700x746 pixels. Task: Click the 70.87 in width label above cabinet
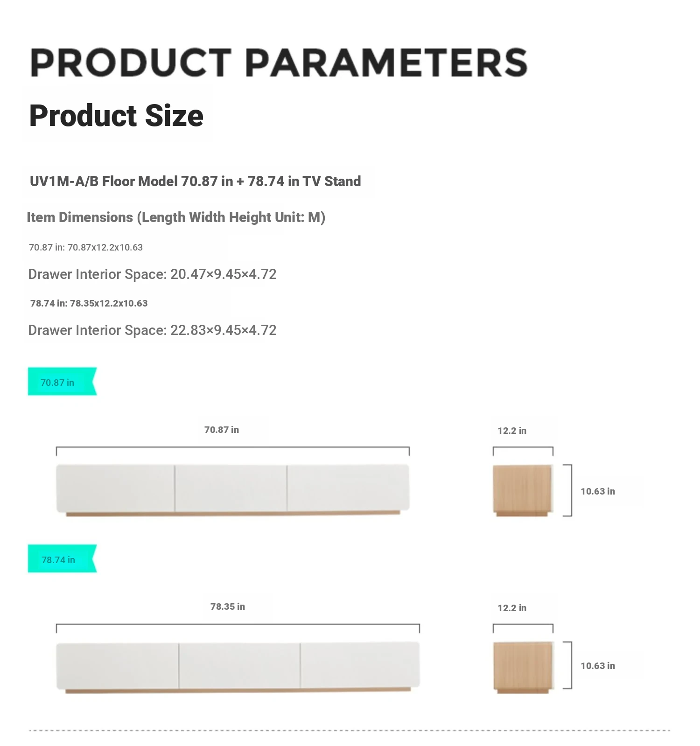click(x=222, y=430)
